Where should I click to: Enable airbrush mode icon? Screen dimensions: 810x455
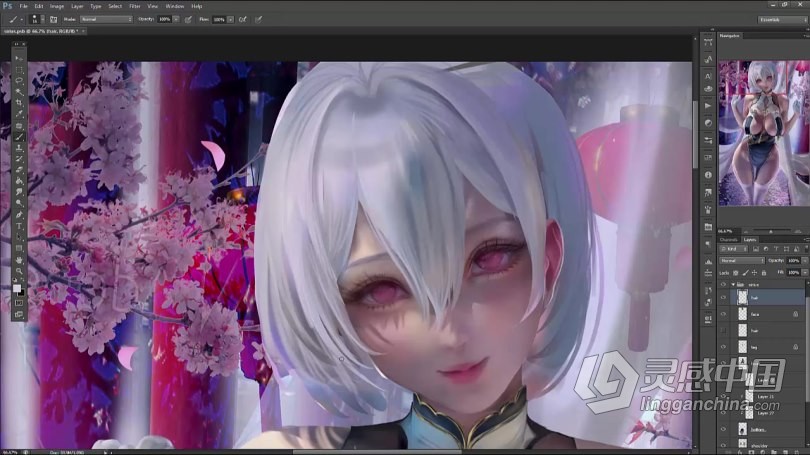[242, 20]
